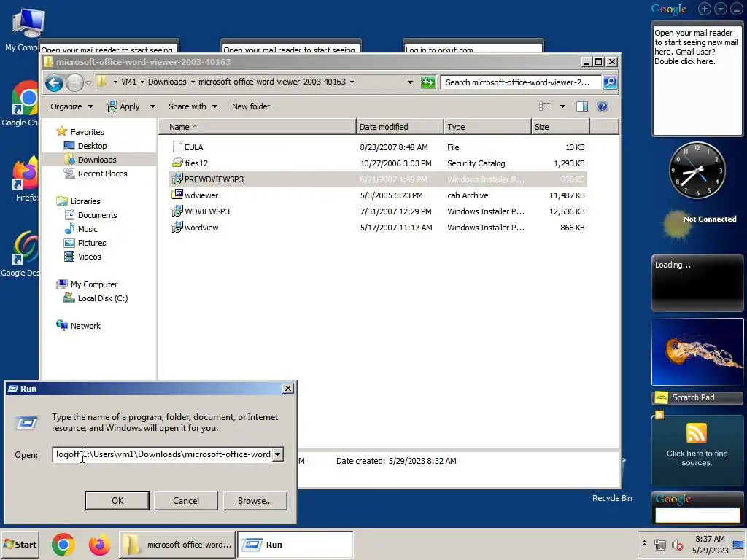Click OK in the Run dialog

tap(117, 501)
